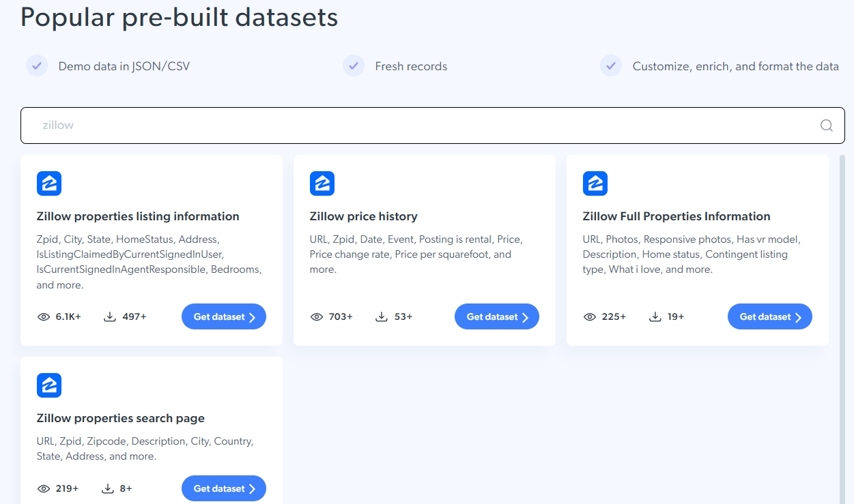The image size is (854, 504).
Task: Click the Zillow logo on the properties listing card
Action: [49, 183]
